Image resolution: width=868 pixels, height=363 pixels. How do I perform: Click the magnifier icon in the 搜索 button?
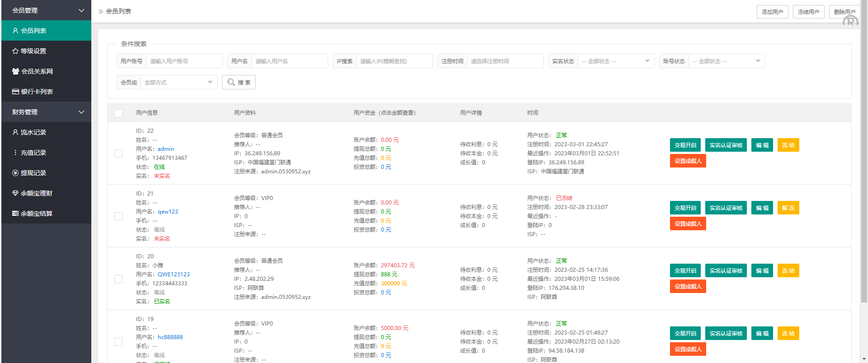tap(231, 82)
